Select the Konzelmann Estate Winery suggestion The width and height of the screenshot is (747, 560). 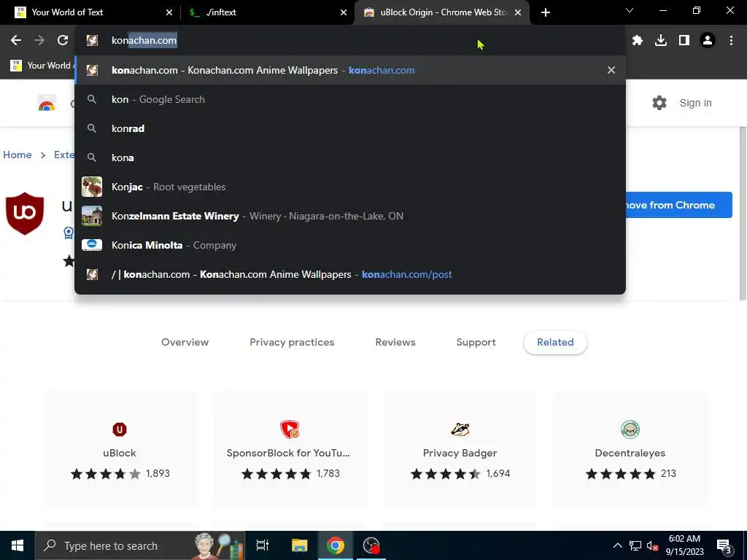pos(350,216)
